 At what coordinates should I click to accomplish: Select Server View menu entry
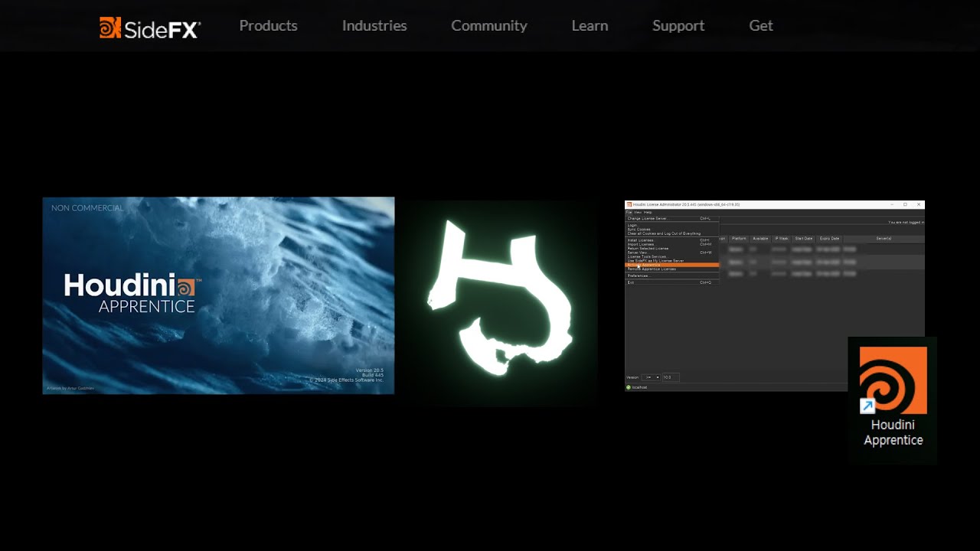(x=672, y=253)
